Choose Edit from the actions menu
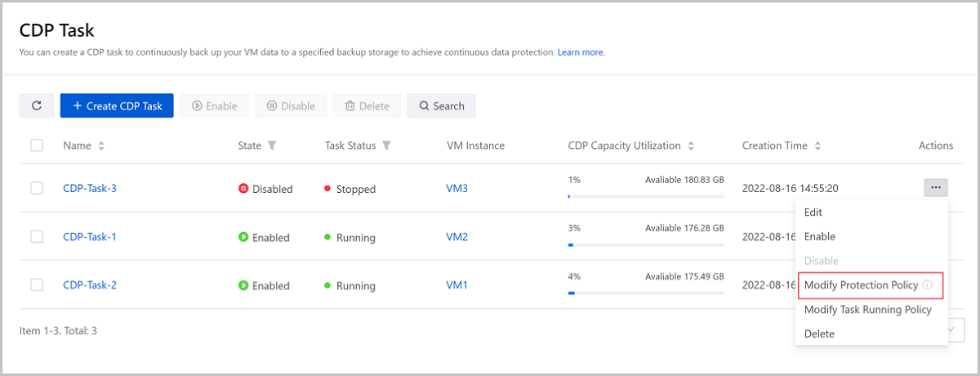 (x=813, y=213)
